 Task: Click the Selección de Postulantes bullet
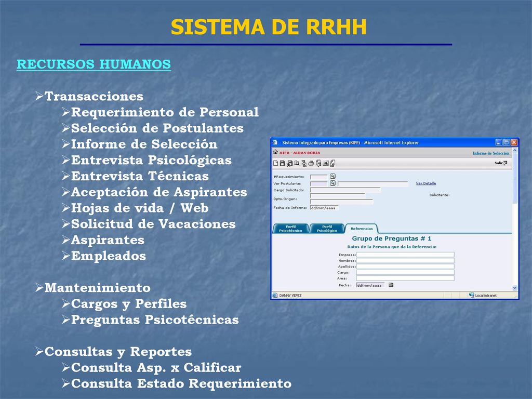point(157,128)
